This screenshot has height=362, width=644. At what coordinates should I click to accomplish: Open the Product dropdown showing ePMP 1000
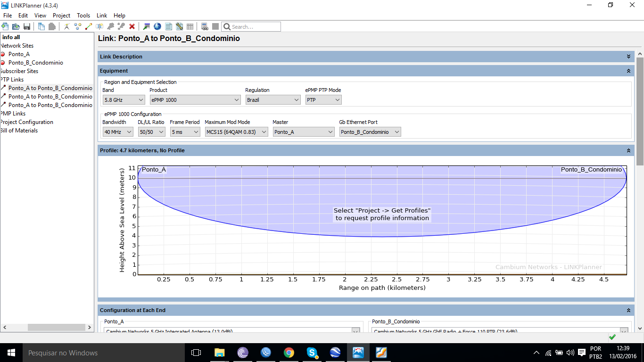click(195, 100)
